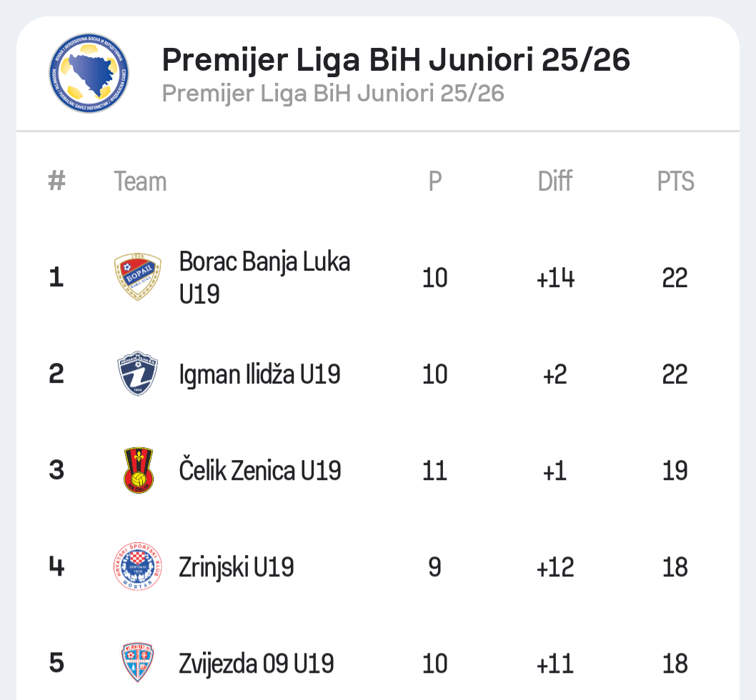Click rank number 1 in the standings
This screenshot has width=756, height=700.
pos(56,278)
